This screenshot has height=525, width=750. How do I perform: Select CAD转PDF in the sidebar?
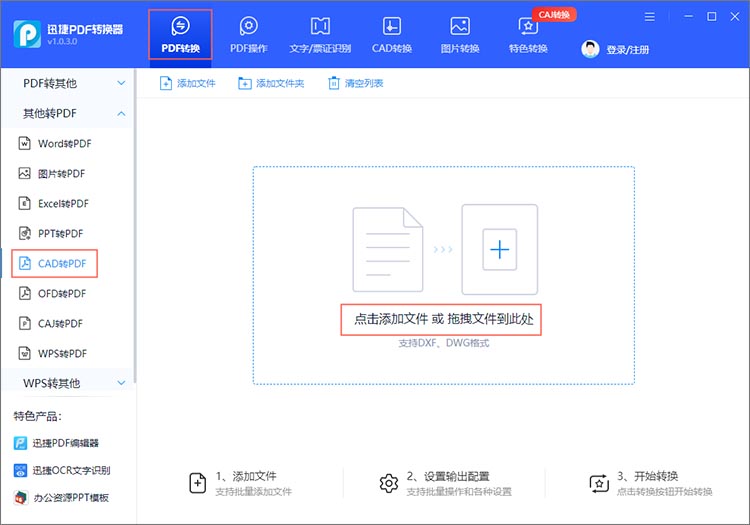point(55,263)
